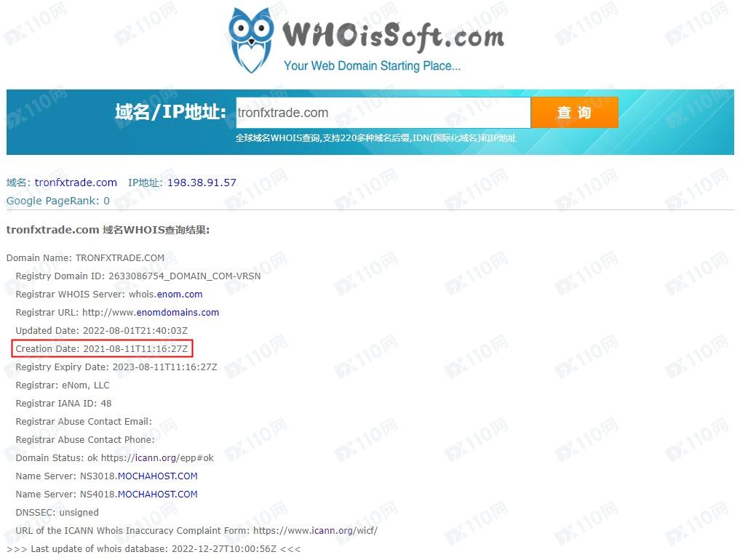The image size is (740, 560).
Task: Click the IP address 198.38.91.57 link
Action: click(202, 183)
